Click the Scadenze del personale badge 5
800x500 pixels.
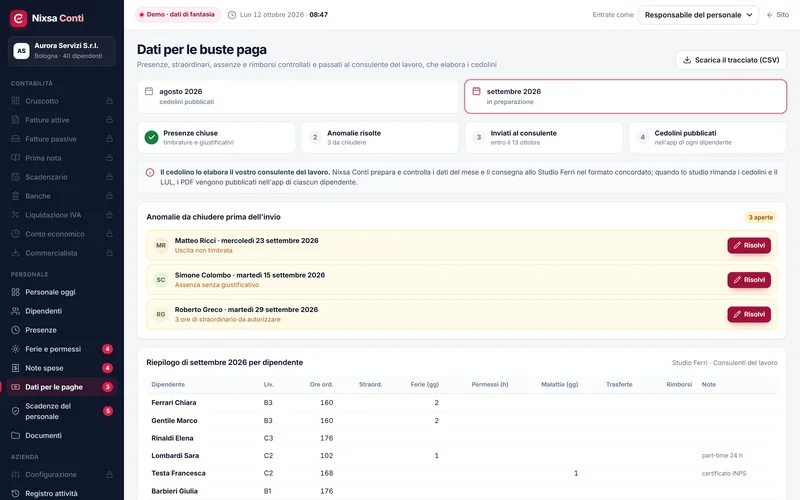pyautogui.click(x=108, y=411)
